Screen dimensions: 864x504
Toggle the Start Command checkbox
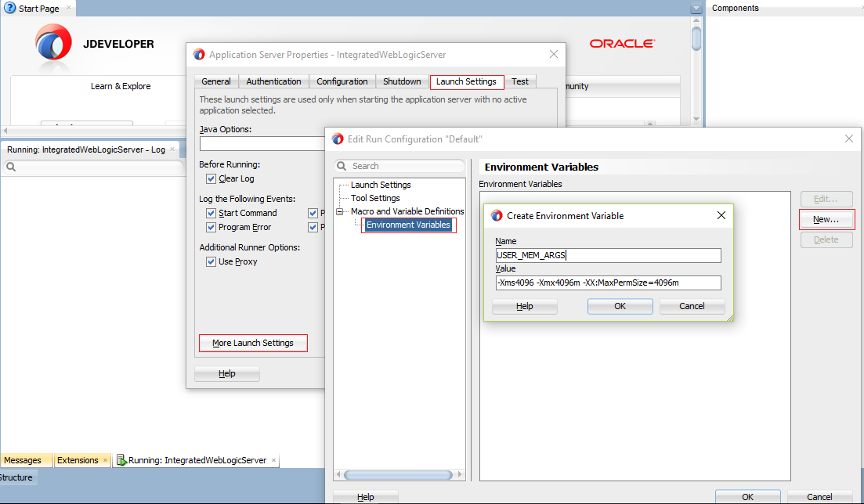point(211,213)
